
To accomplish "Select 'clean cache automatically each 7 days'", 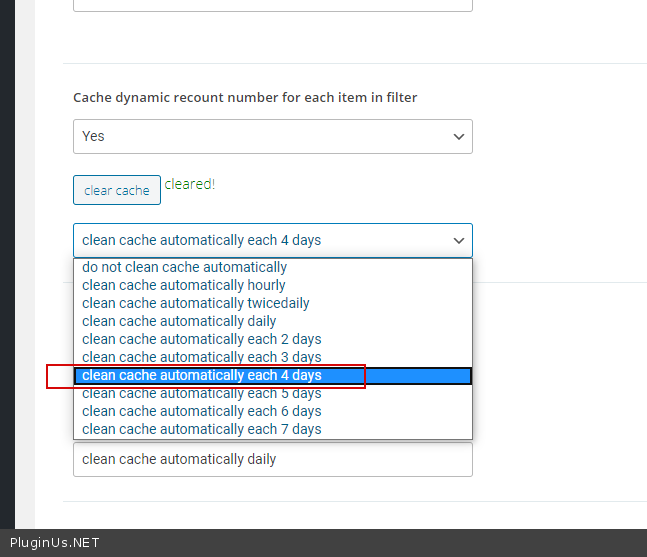I will [202, 429].
